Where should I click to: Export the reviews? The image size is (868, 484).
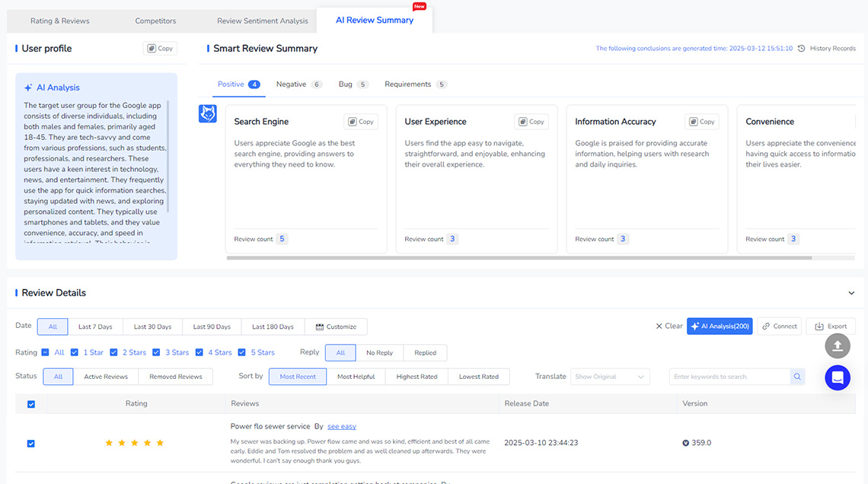831,326
